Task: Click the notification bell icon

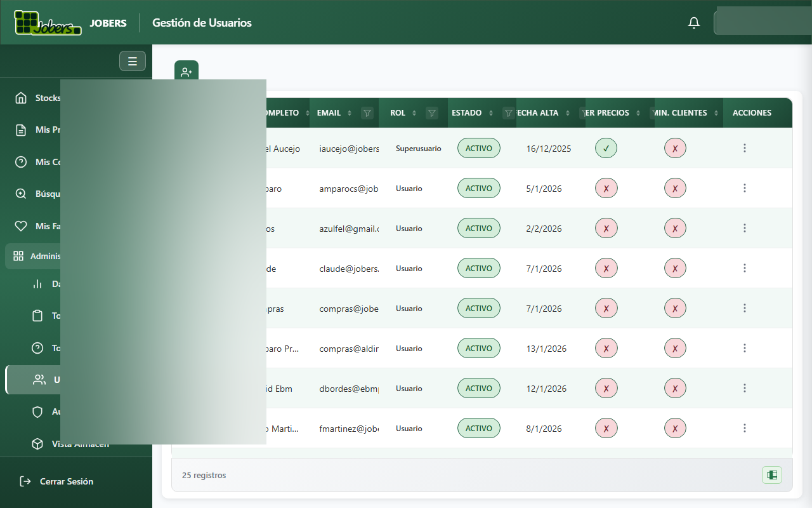Action: coord(693,22)
